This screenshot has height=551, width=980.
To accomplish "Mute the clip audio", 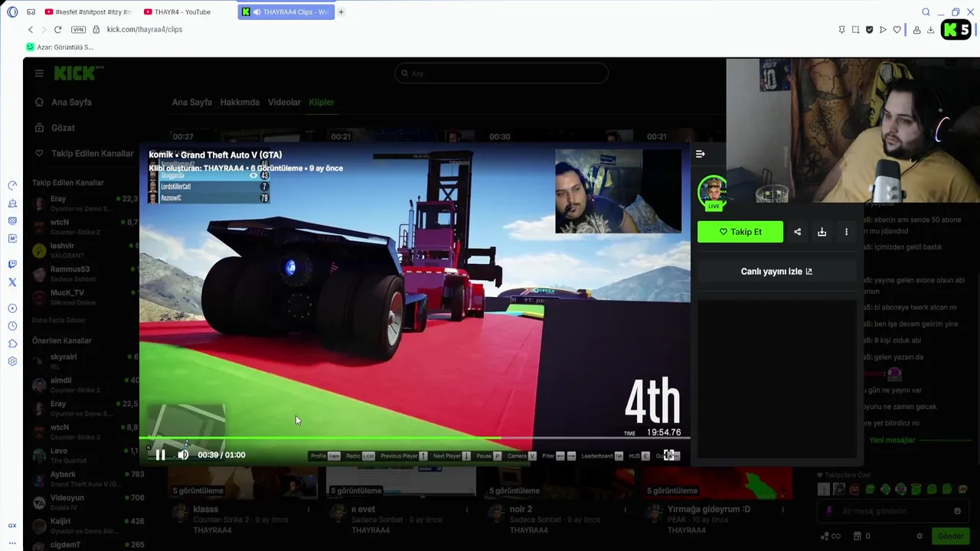I will click(x=183, y=455).
